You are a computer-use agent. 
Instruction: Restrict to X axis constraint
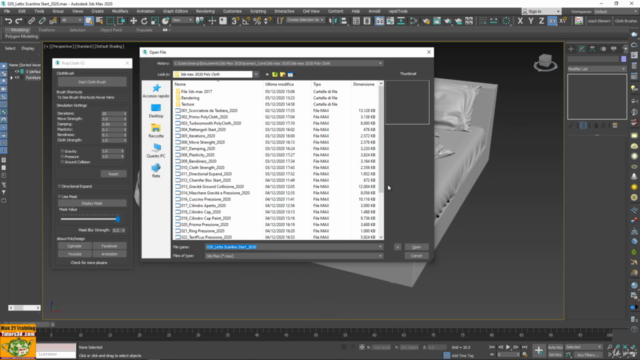[x=520, y=21]
